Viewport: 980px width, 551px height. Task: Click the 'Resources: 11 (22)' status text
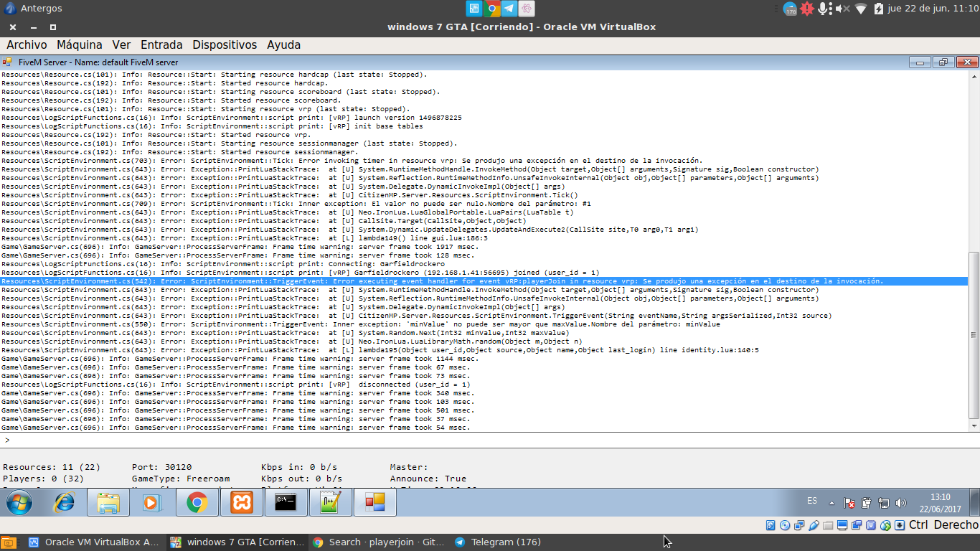coord(52,467)
